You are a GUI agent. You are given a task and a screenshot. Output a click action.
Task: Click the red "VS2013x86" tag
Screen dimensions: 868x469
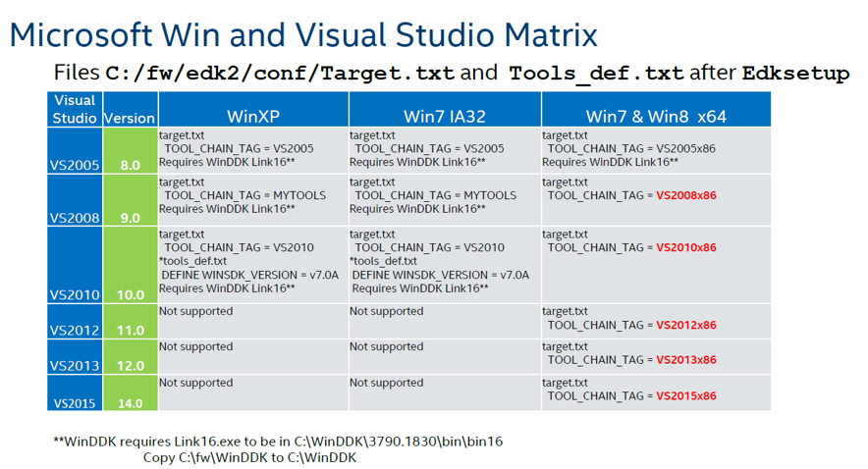686,359
